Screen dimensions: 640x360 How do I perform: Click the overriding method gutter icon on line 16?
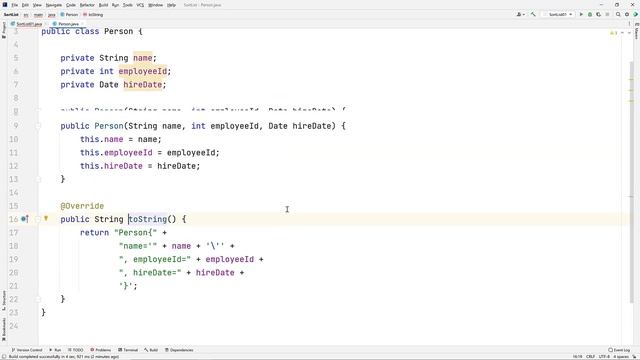[24, 219]
